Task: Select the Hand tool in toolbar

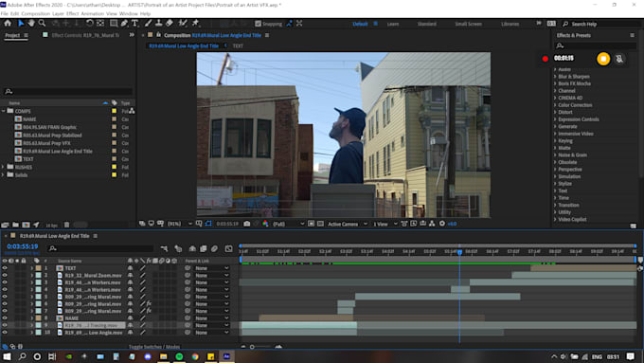Action: click(31, 24)
